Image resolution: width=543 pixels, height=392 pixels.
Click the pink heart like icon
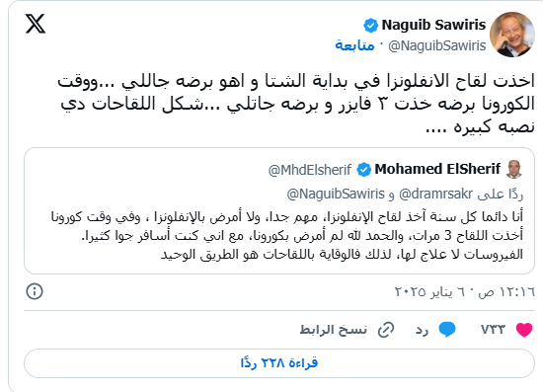point(524,330)
